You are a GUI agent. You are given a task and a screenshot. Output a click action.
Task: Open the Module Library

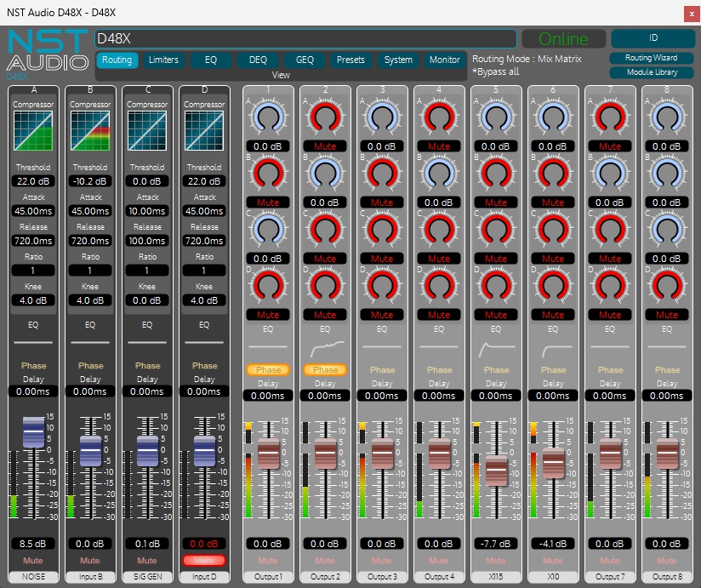652,72
